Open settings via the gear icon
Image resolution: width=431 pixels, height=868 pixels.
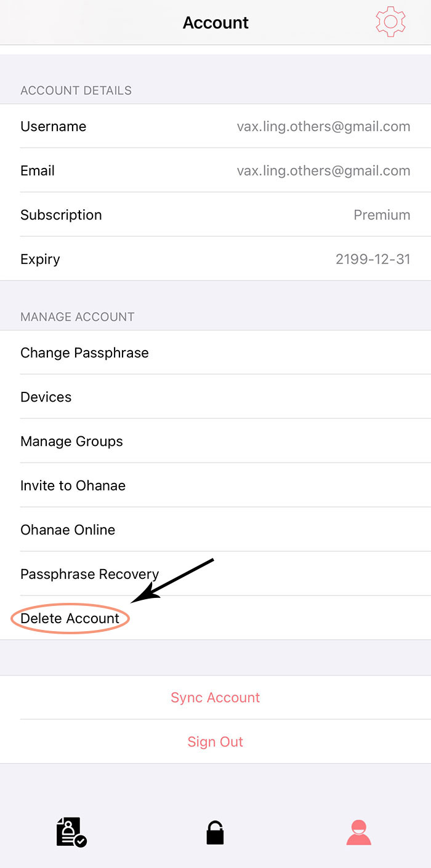point(390,22)
